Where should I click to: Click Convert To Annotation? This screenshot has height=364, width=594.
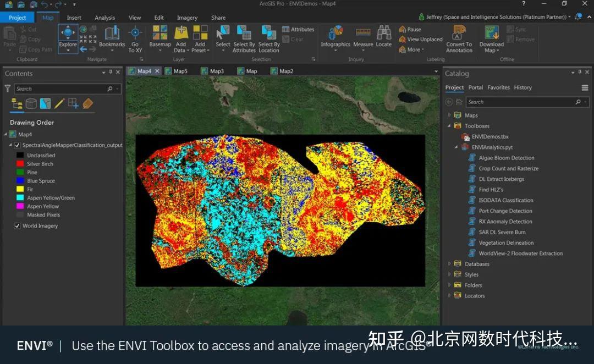coord(459,38)
